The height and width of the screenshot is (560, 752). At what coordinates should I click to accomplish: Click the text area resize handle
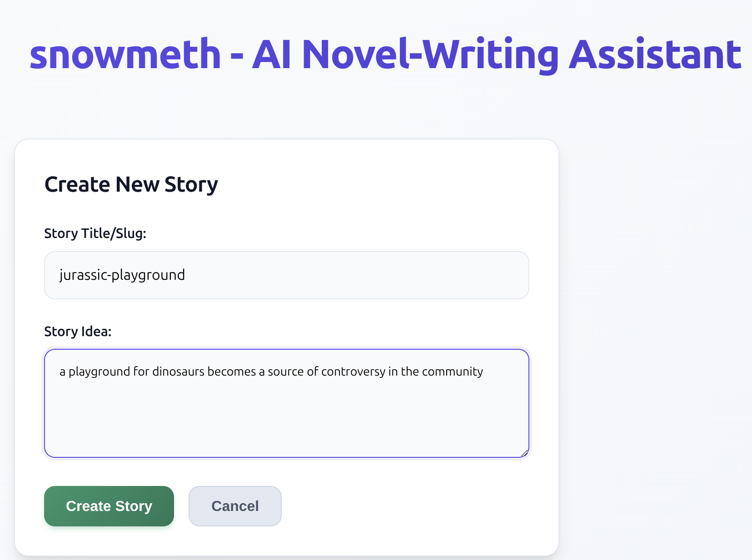click(x=524, y=453)
